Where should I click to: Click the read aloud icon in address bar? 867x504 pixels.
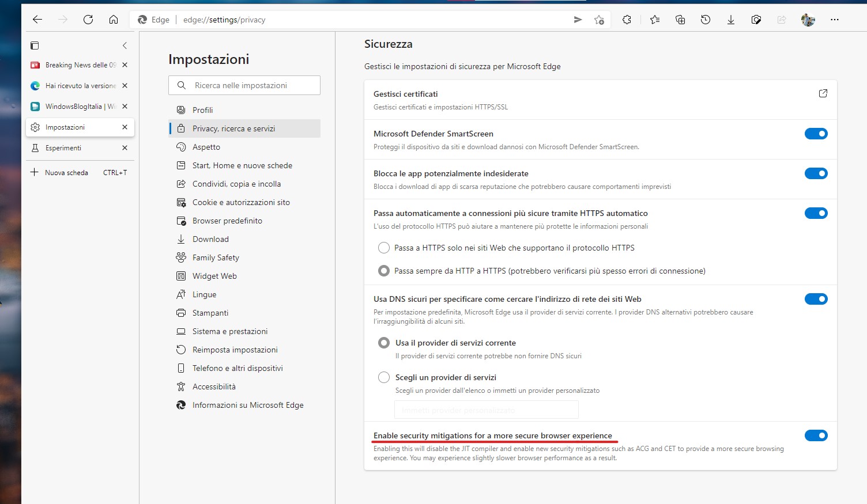point(578,20)
